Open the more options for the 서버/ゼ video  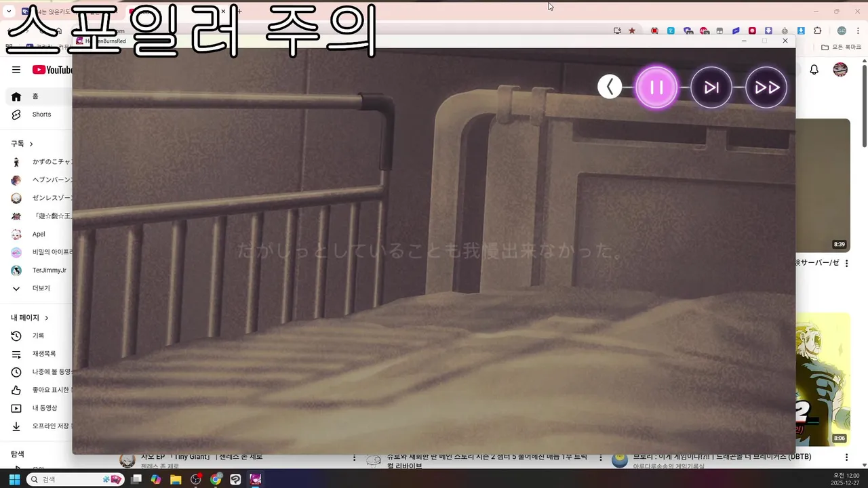click(846, 263)
